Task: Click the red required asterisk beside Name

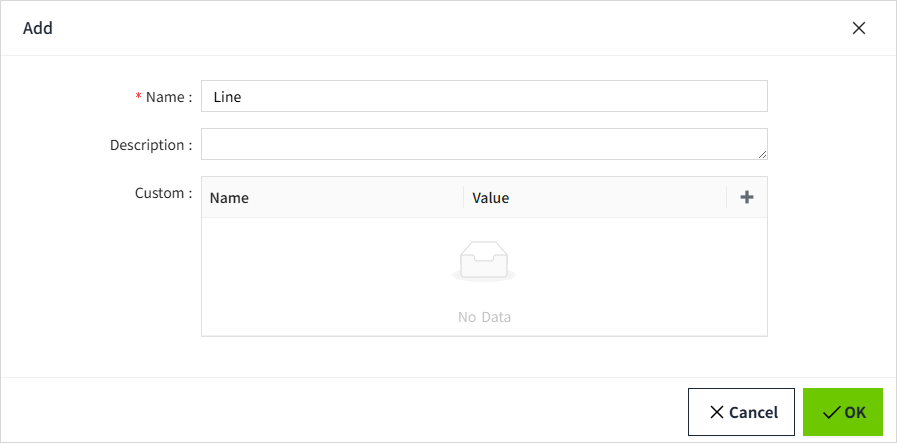Action: point(139,98)
